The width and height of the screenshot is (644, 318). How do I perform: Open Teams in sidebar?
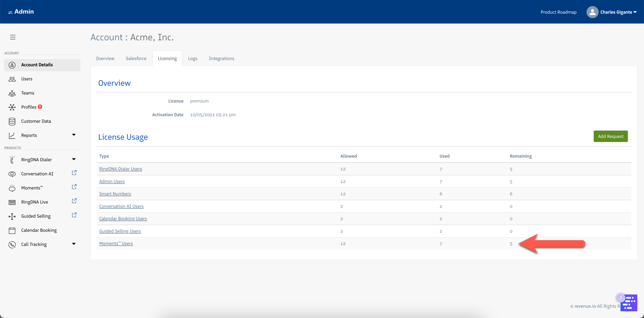point(42,93)
